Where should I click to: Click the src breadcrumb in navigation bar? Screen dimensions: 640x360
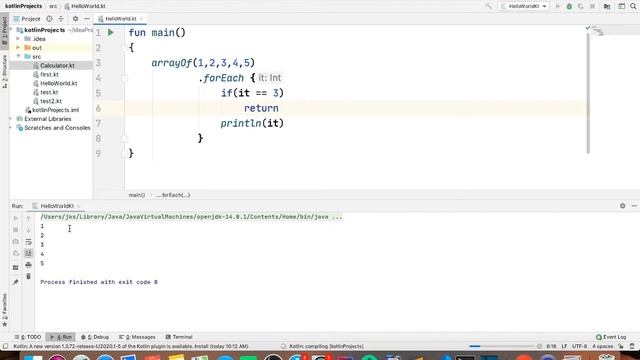pos(53,6)
